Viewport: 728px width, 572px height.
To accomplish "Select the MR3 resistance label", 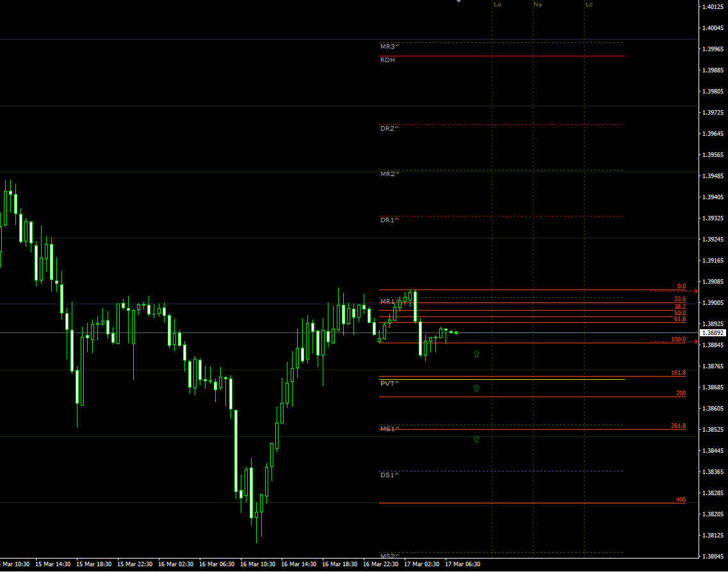I will point(389,47).
